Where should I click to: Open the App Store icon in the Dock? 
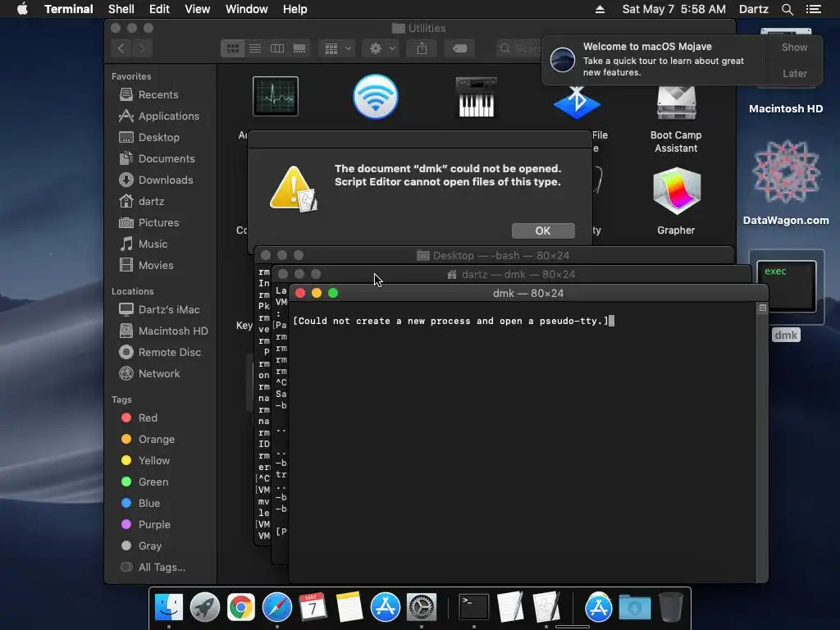coord(386,608)
